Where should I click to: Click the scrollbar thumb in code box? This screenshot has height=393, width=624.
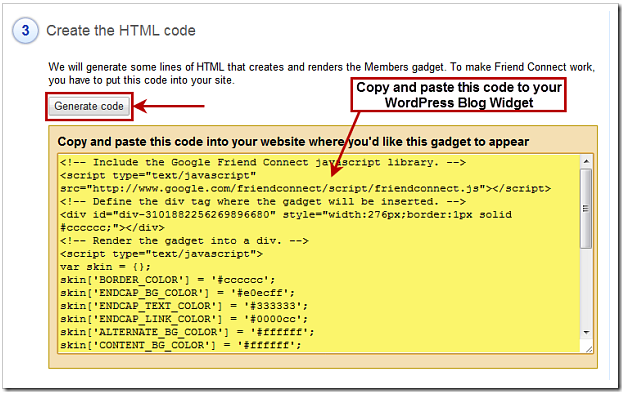(586, 208)
